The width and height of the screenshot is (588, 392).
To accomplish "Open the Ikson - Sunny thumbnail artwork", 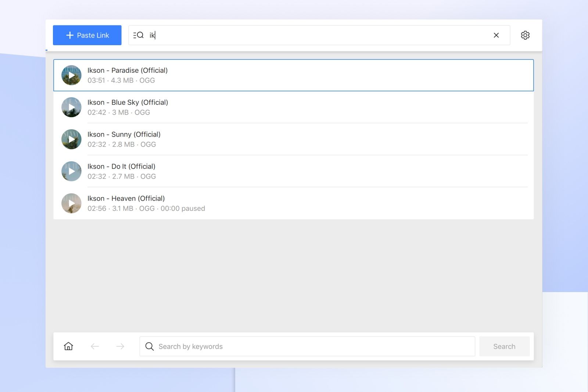I will [x=71, y=139].
